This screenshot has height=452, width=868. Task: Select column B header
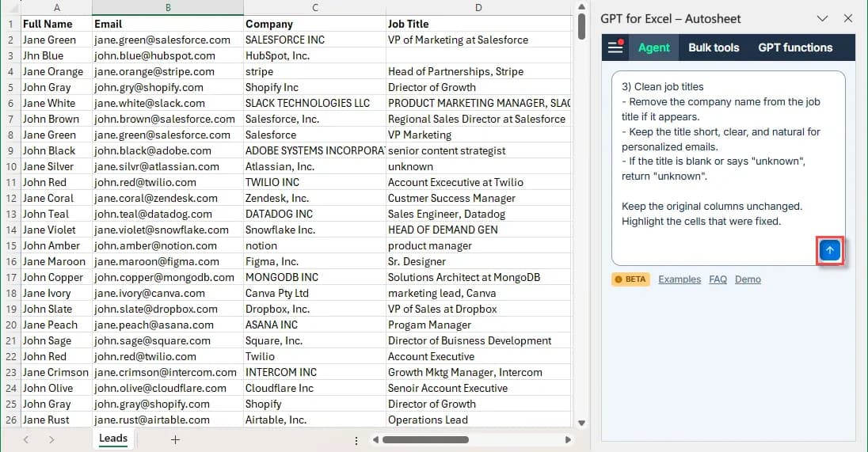tap(168, 8)
